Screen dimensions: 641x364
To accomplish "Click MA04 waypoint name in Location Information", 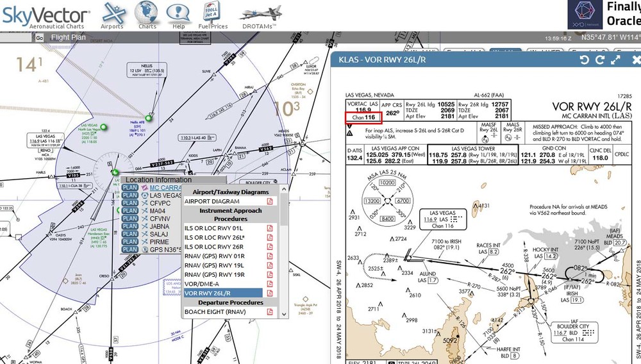I will 158,211.
